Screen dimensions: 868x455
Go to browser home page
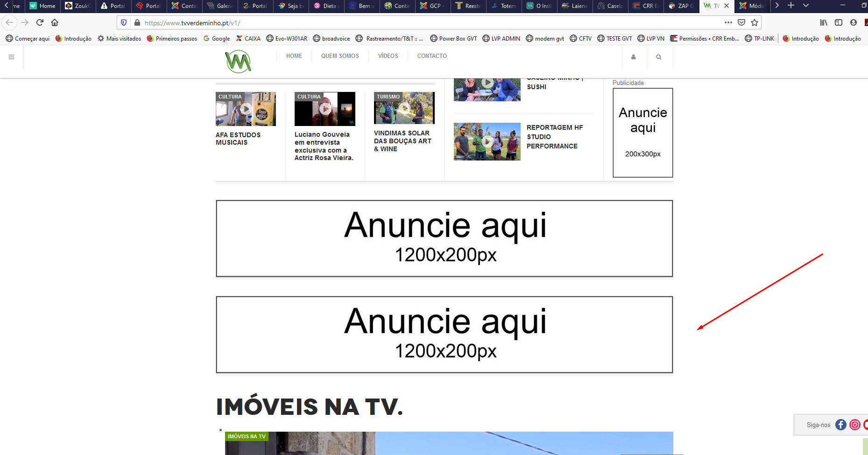[x=55, y=22]
